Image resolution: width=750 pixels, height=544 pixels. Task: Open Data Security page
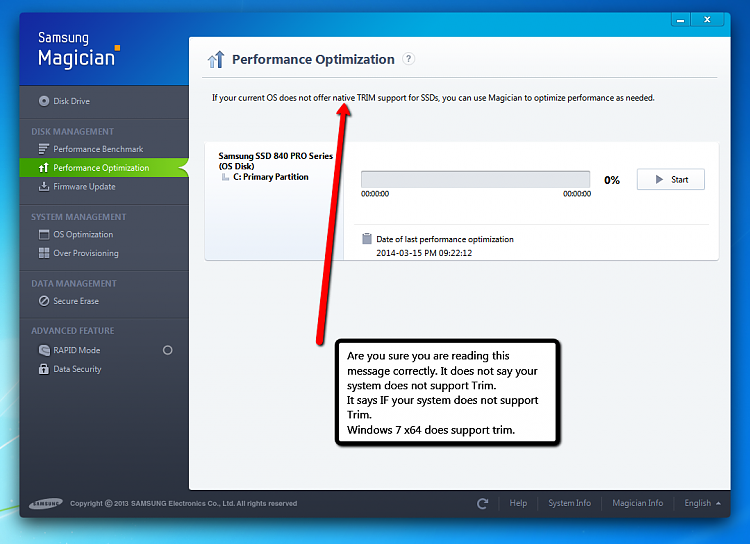tap(77, 369)
